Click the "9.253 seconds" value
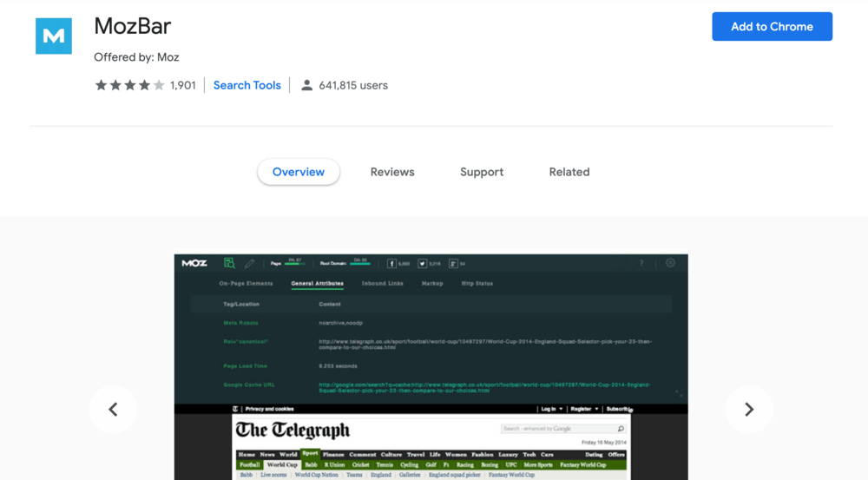 tap(339, 366)
